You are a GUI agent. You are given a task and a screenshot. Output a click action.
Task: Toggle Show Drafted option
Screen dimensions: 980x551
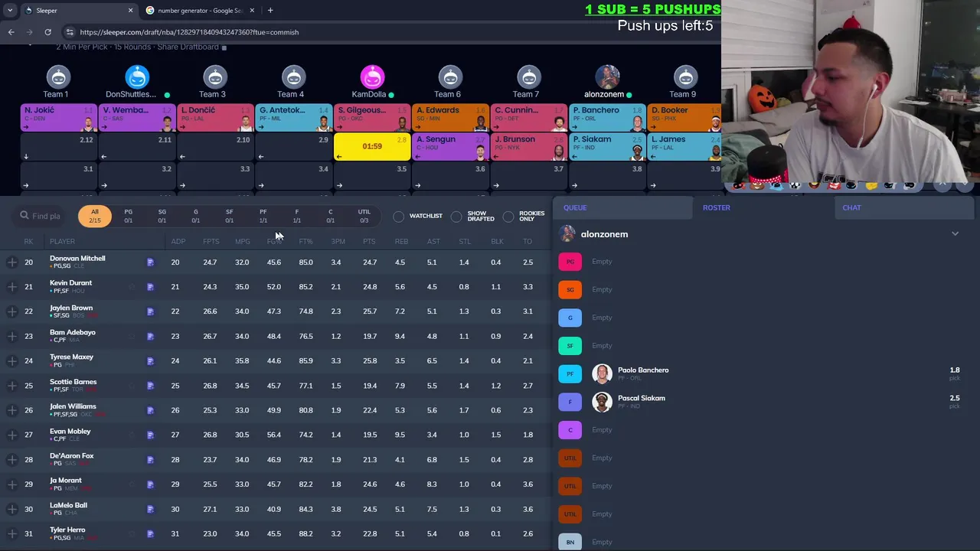click(x=456, y=217)
